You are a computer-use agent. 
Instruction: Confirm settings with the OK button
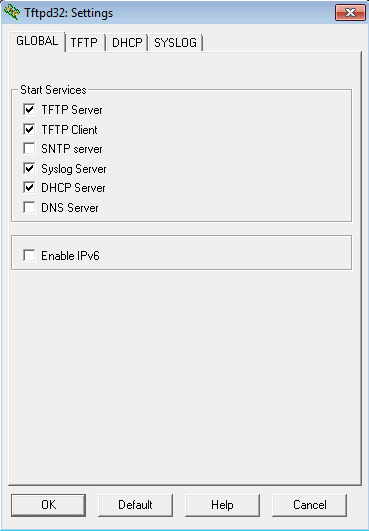pos(48,505)
